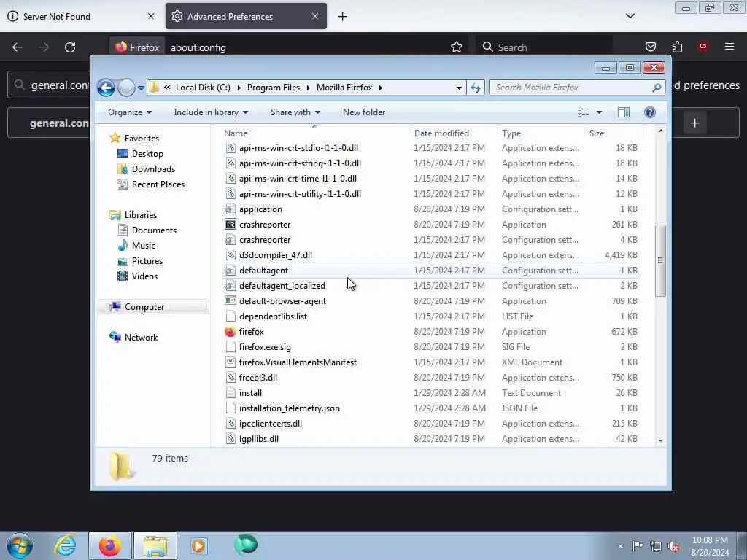Select installation_telemetry.json file
Image resolution: width=747 pixels, height=560 pixels.
pyautogui.click(x=289, y=408)
